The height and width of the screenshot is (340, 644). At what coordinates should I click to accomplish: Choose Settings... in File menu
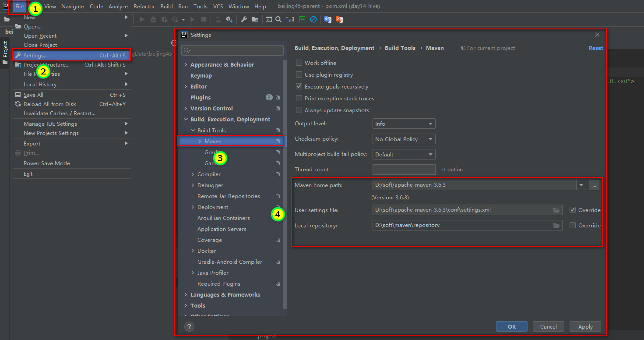(x=72, y=56)
